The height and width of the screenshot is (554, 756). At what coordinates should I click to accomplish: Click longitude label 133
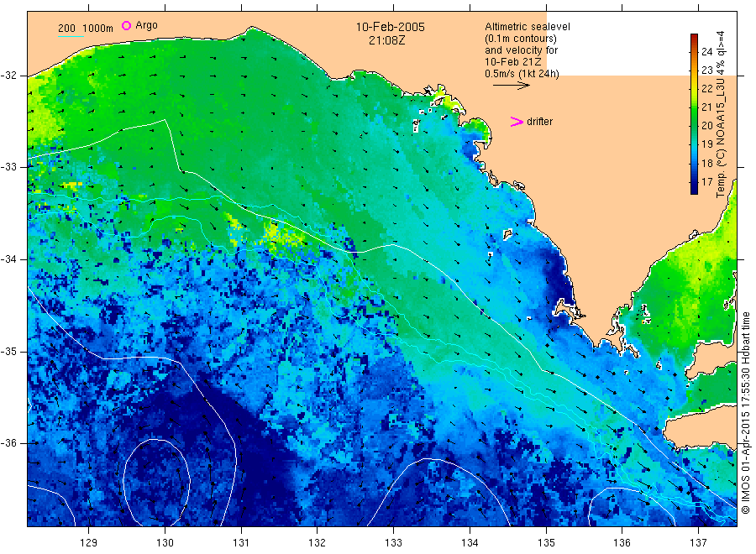coord(393,543)
